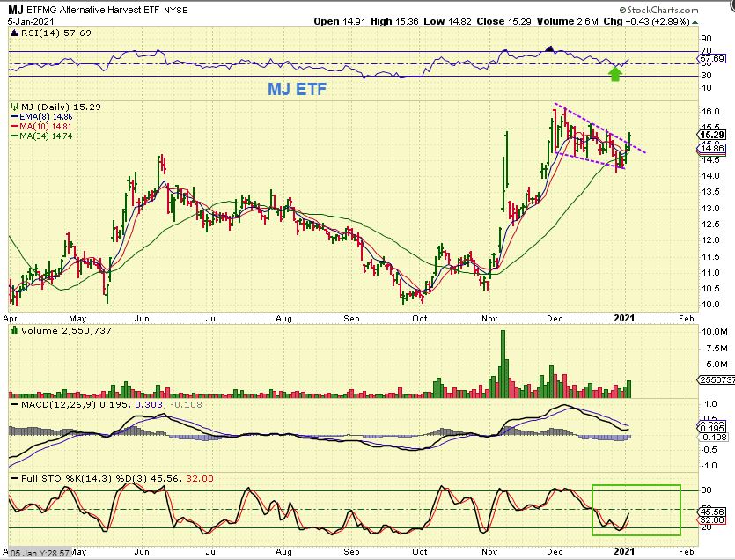
Task: Click the 7.5M volume axis label
Action: pyautogui.click(x=715, y=349)
